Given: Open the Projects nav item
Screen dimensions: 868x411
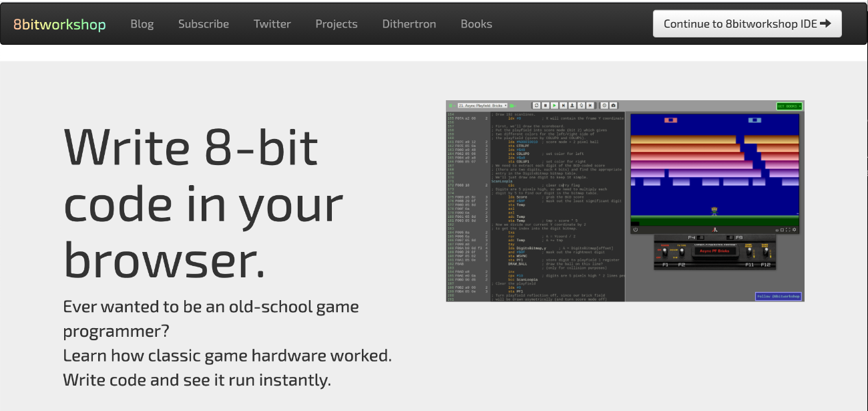Looking at the screenshot, I should point(337,24).
